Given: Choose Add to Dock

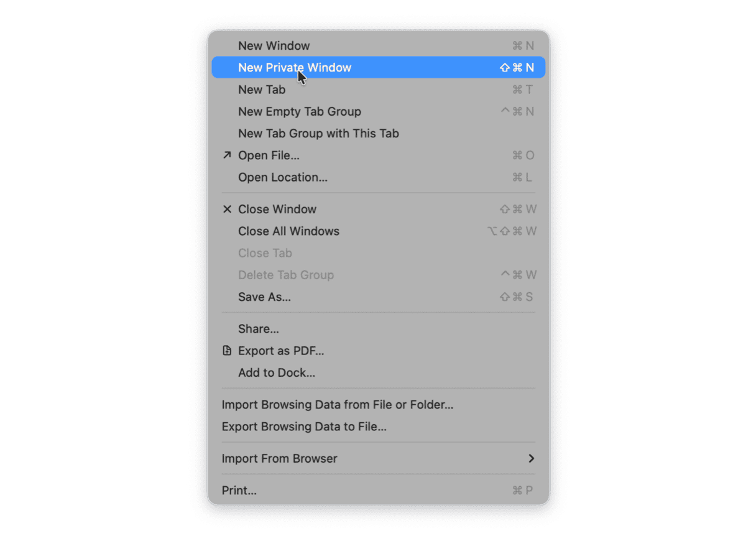Looking at the screenshot, I should point(379,372).
